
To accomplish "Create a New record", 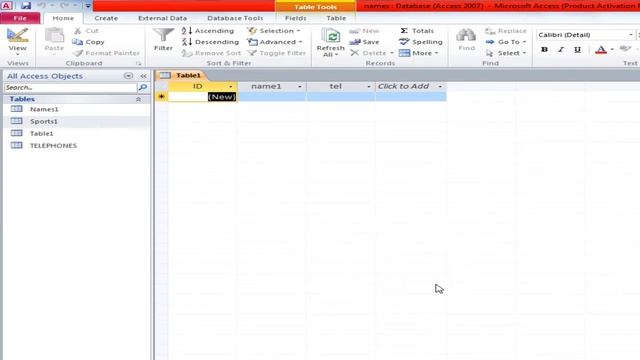I will 364,31.
